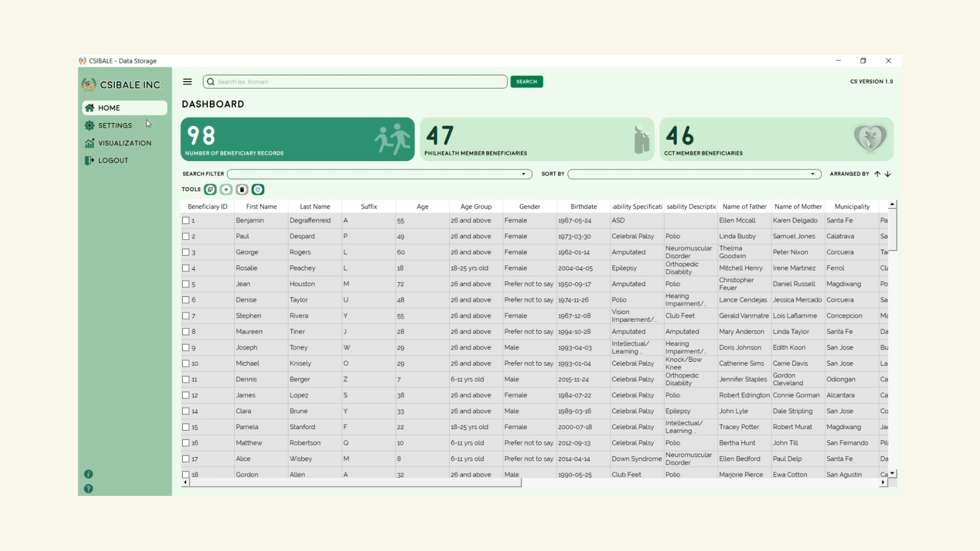The width and height of the screenshot is (980, 551).
Task: Click into the search input field
Action: click(x=357, y=82)
